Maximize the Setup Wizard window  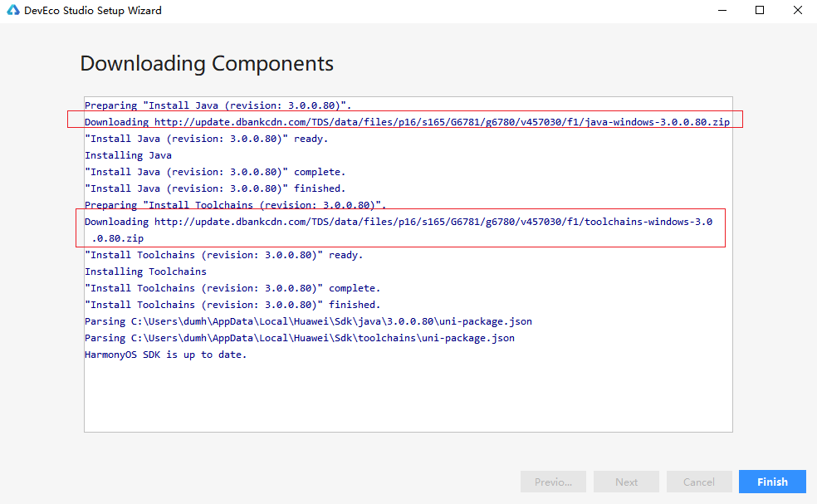pos(760,11)
